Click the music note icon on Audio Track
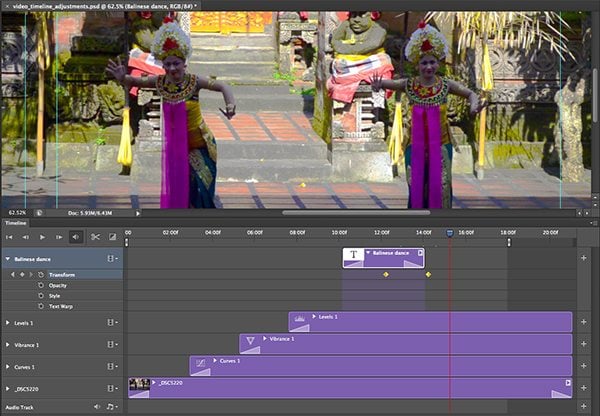600x416 pixels. [x=111, y=407]
